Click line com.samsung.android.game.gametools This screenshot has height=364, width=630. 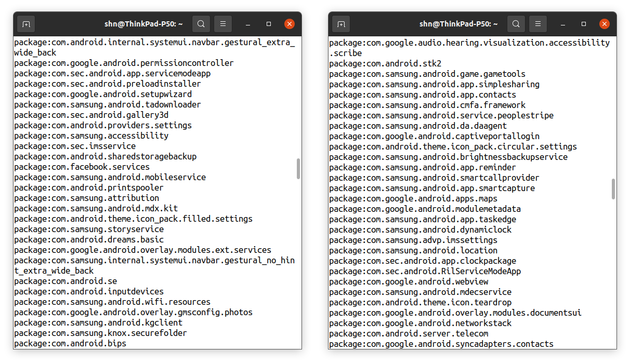[427, 74]
